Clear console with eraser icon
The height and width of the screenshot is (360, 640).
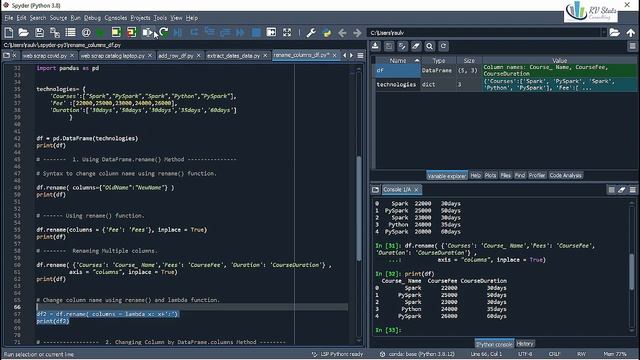click(x=622, y=190)
